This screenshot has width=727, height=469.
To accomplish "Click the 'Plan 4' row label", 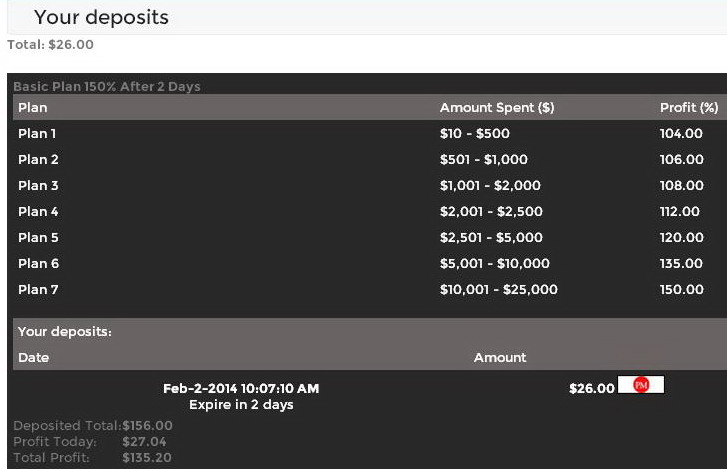I will pos(38,211).
